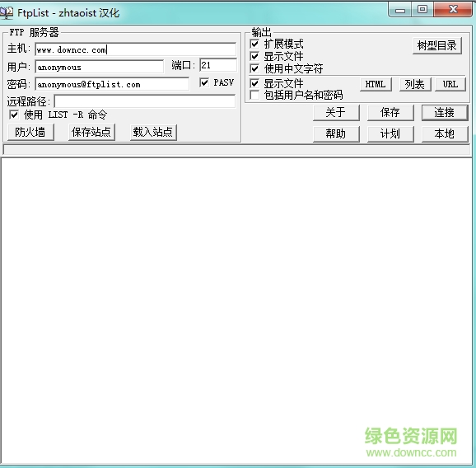Click the 用户 username field
The image size is (476, 468).
point(100,67)
